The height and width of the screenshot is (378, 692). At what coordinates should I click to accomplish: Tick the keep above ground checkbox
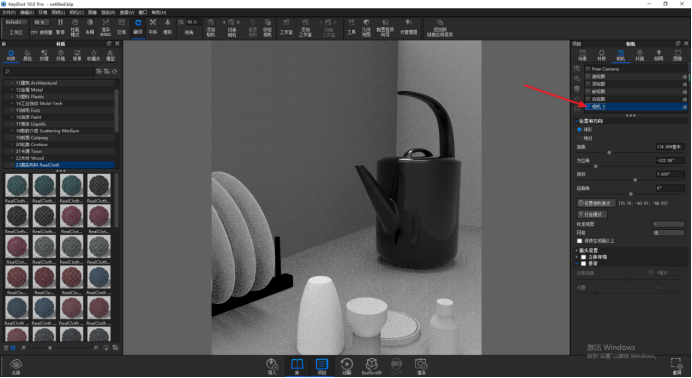pos(579,241)
